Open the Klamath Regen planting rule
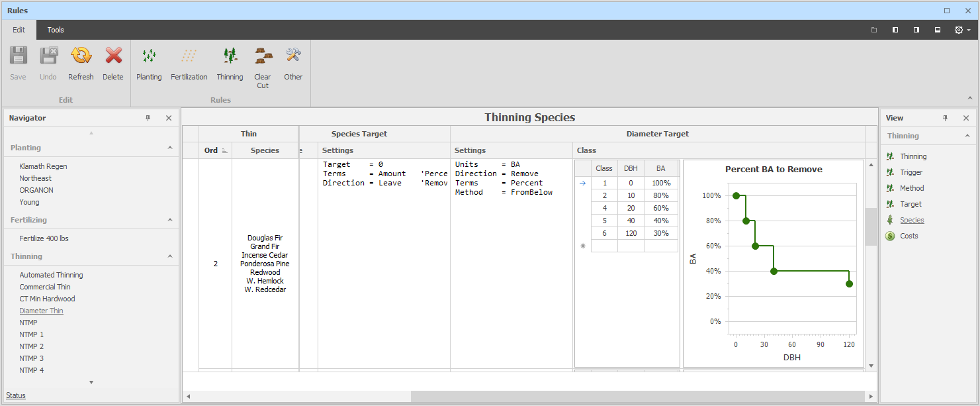This screenshot has height=406, width=980. coord(43,166)
